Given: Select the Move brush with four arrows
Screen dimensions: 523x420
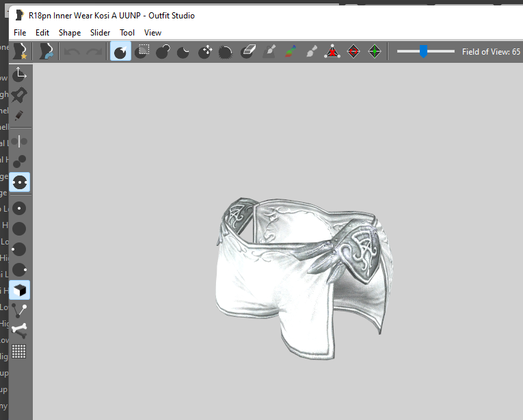Looking at the screenshot, I should coord(205,51).
